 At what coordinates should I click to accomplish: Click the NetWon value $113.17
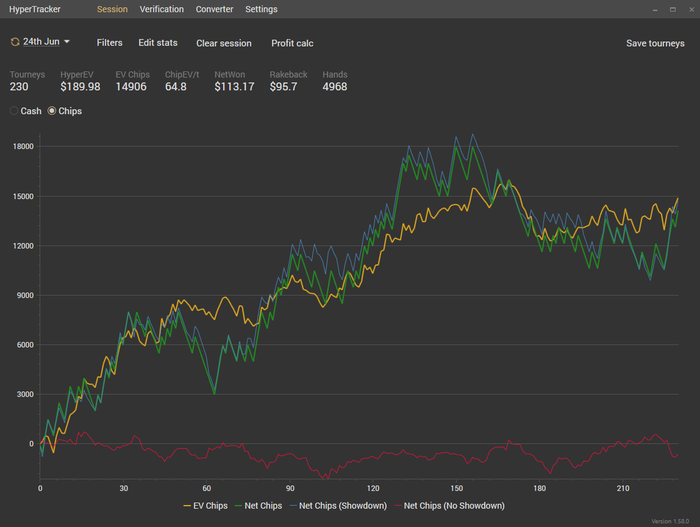point(234,87)
